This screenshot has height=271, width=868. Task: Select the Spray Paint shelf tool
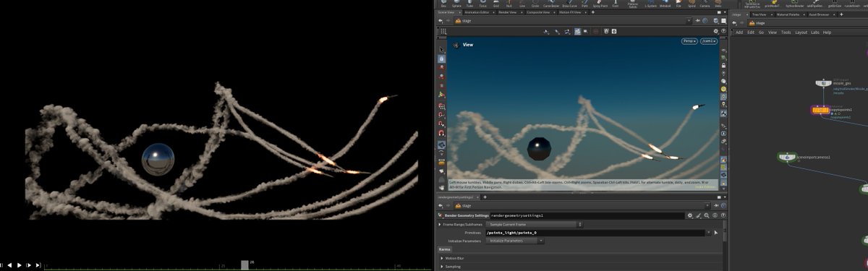600,4
